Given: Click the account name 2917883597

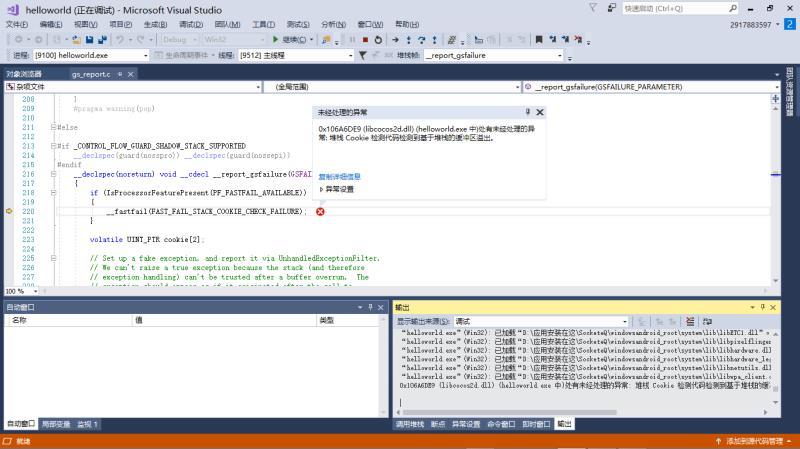Looking at the screenshot, I should (751, 24).
